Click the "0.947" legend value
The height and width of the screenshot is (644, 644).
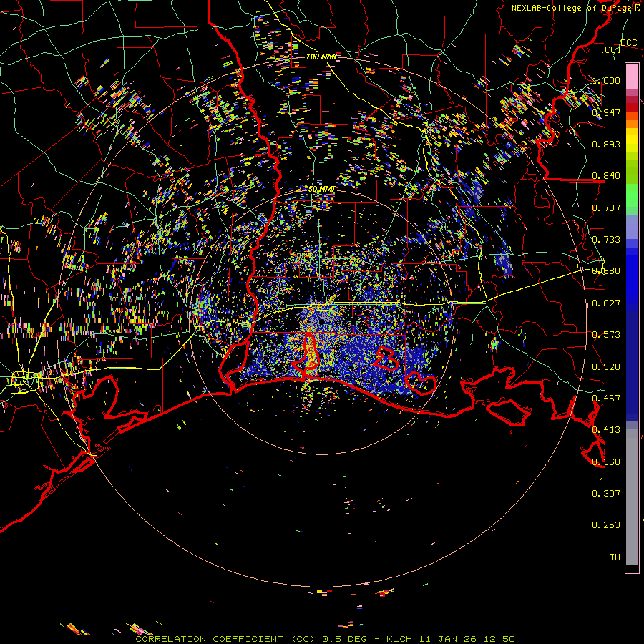pyautogui.click(x=606, y=112)
